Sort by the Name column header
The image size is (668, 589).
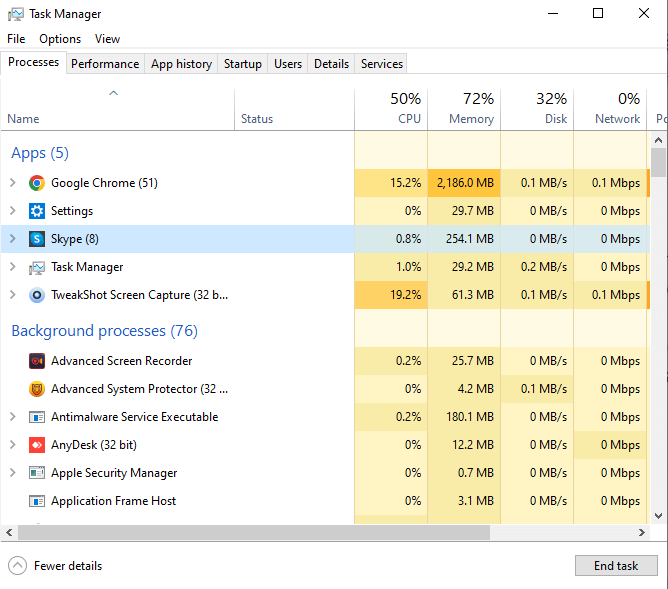tap(118, 109)
